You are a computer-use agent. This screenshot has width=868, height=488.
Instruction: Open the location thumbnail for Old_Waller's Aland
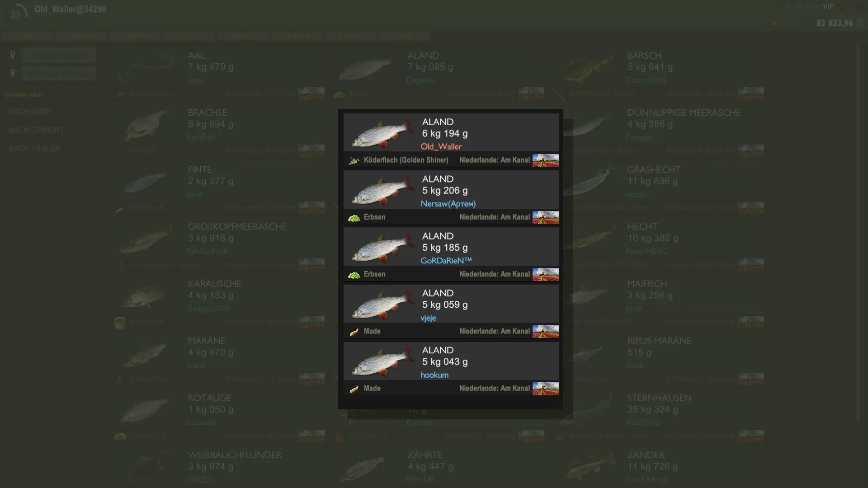tap(545, 160)
